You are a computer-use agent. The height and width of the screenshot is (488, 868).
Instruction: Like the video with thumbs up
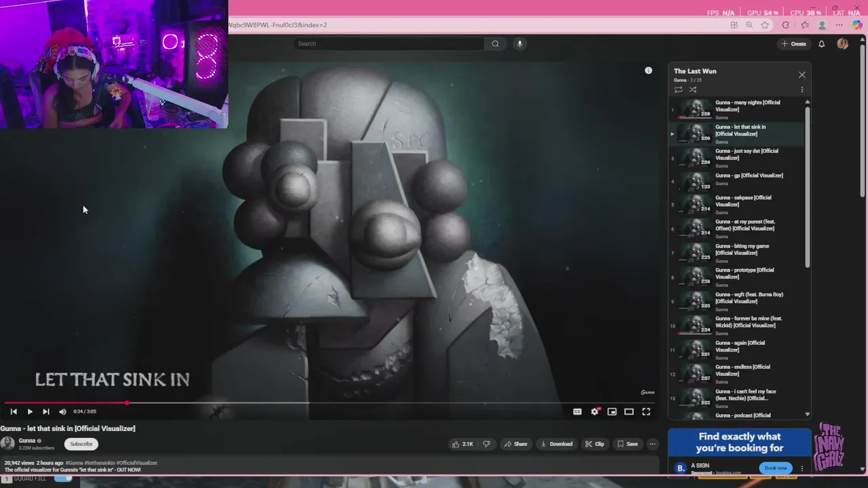pyautogui.click(x=464, y=444)
